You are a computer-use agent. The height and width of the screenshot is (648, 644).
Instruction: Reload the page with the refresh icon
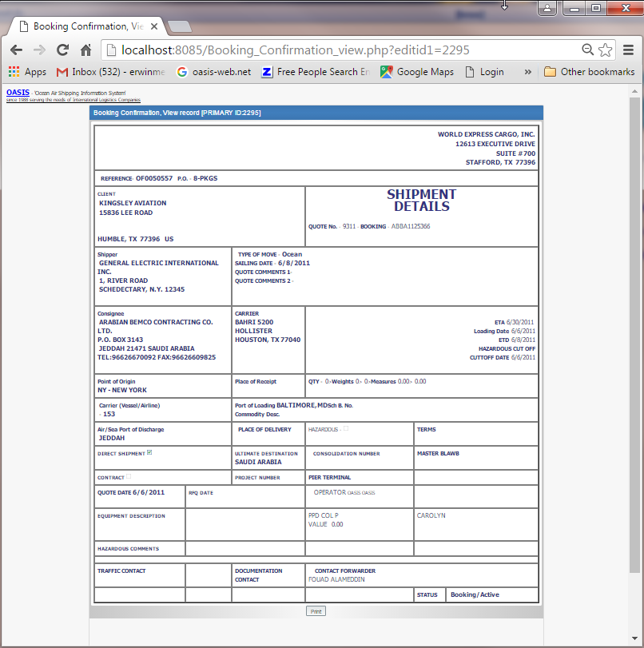coord(62,50)
